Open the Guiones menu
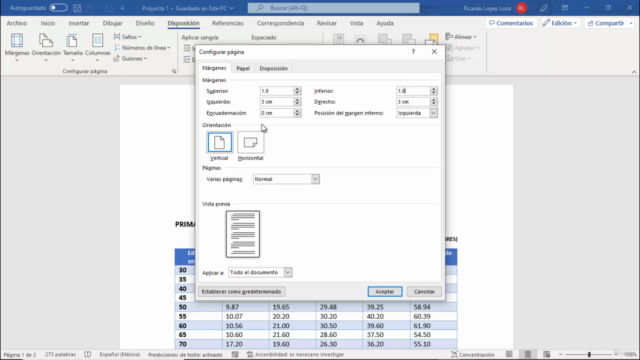Screen dimensions: 640x360 point(130,58)
